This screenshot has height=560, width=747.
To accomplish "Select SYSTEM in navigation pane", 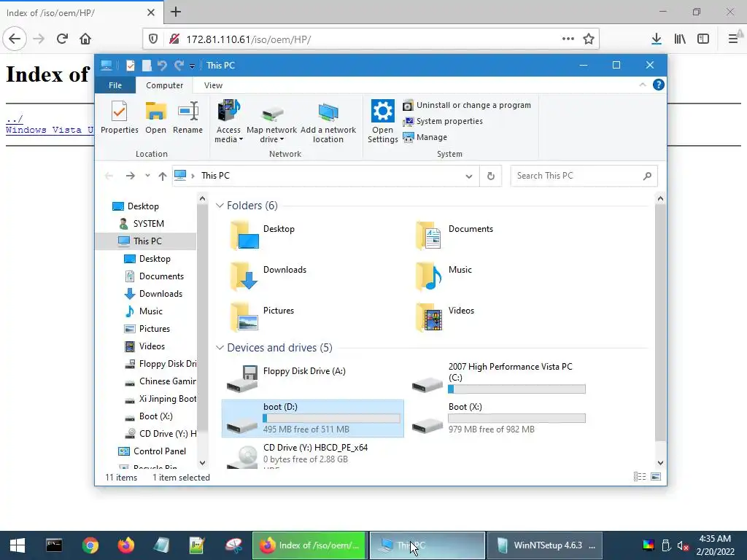I will coord(148,224).
